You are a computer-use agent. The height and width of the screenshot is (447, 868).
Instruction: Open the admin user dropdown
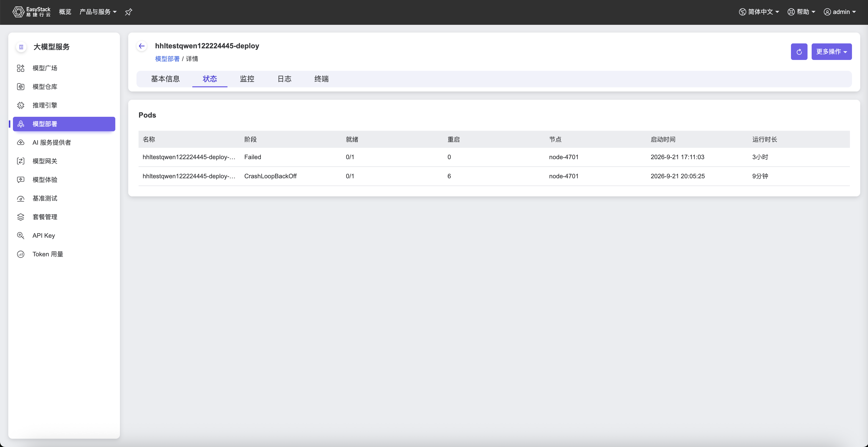point(840,12)
